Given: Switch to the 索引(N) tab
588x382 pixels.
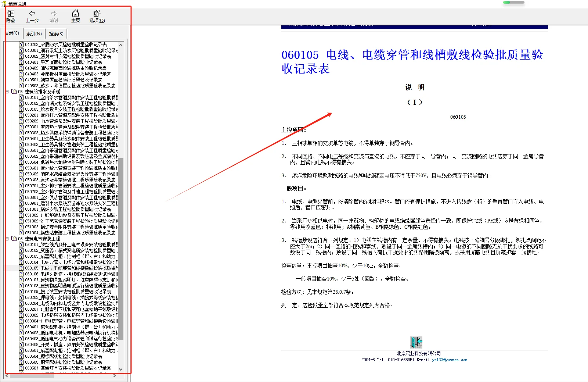Looking at the screenshot, I should 34,33.
